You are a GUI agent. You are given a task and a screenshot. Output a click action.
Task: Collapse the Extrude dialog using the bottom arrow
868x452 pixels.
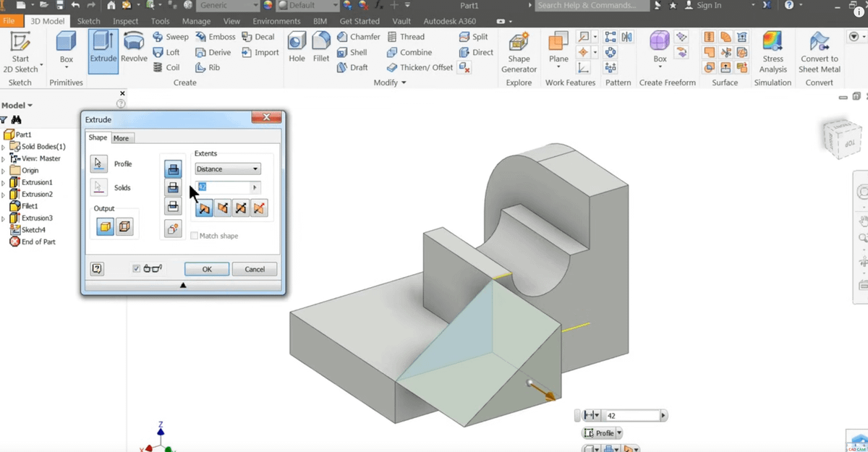(x=183, y=285)
